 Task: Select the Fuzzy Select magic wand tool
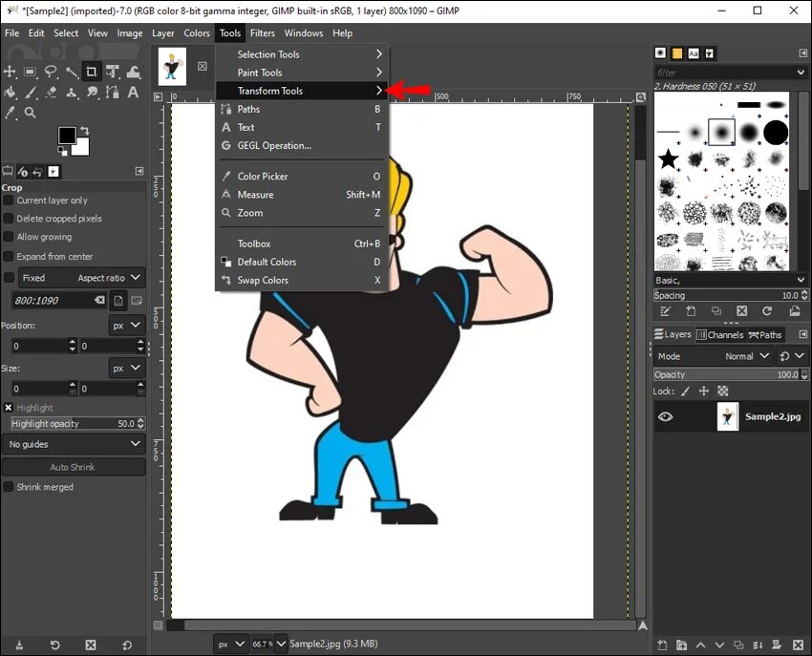pos(72,72)
